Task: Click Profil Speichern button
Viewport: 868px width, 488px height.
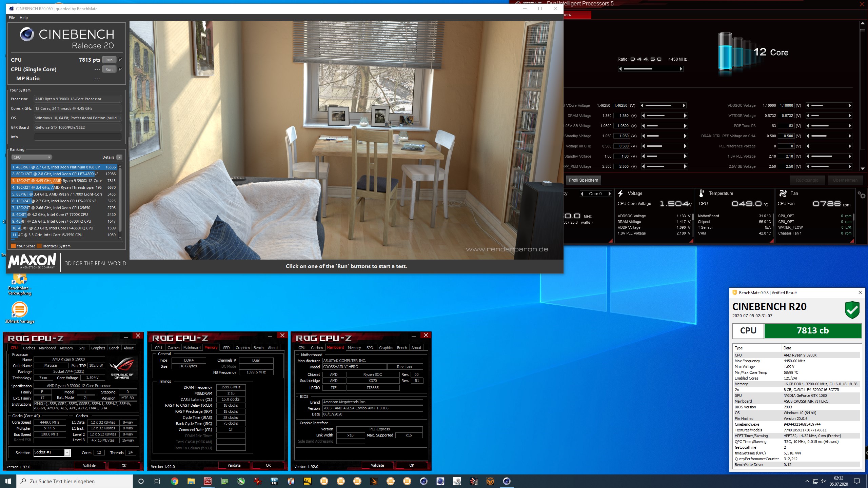Action: tap(583, 180)
